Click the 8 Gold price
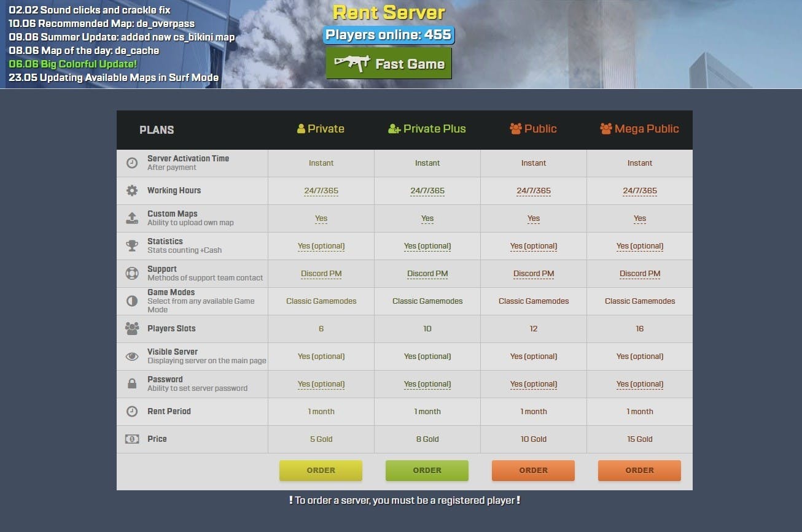802x532 pixels. pos(427,439)
